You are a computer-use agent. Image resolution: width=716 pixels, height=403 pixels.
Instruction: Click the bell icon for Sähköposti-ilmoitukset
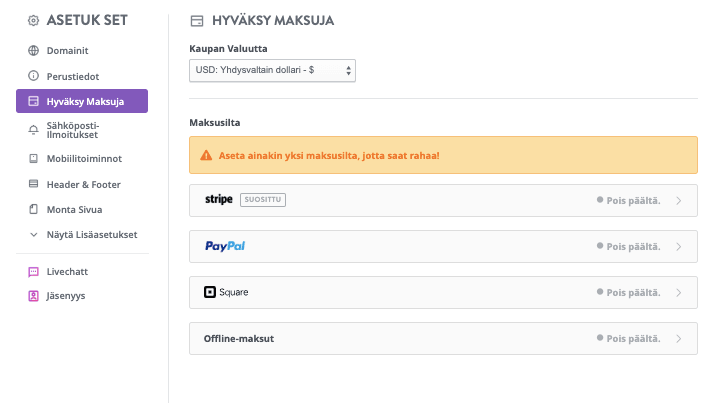(33, 129)
